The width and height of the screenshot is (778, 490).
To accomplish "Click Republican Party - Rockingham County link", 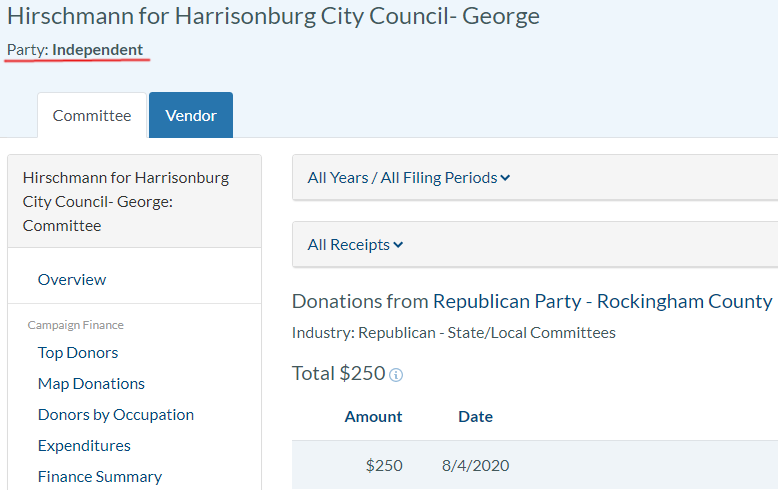I will pos(602,301).
